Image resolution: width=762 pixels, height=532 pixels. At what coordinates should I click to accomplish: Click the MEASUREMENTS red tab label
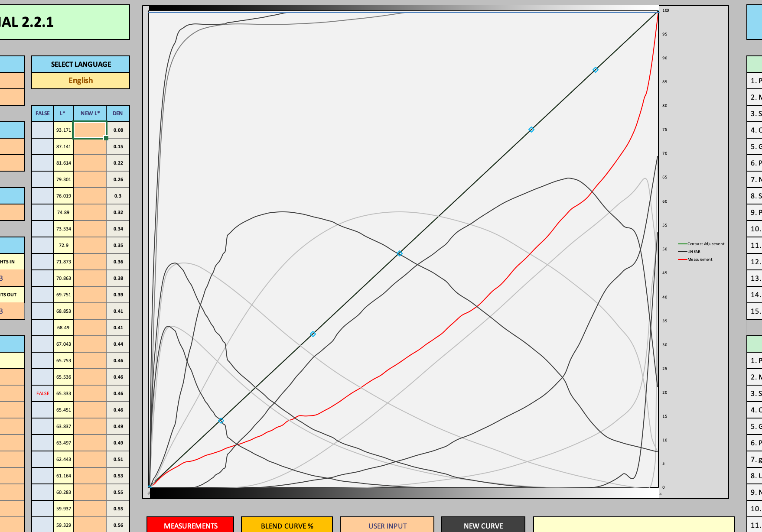(190, 526)
